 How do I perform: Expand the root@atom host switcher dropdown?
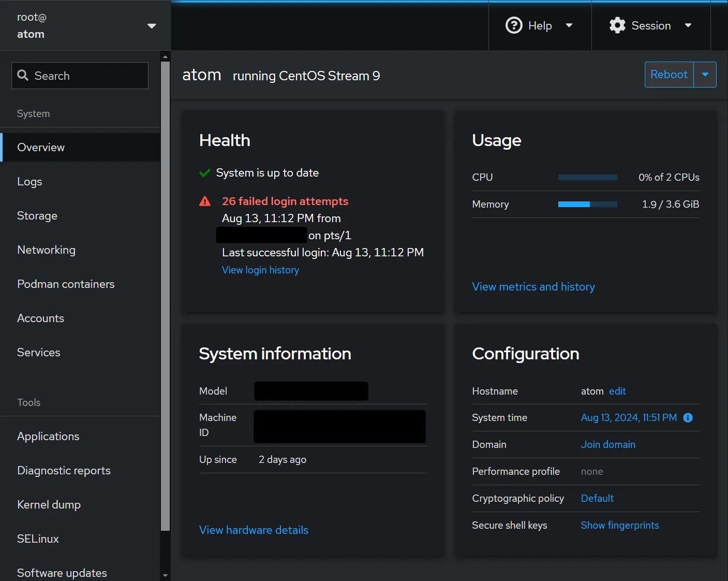point(152,26)
